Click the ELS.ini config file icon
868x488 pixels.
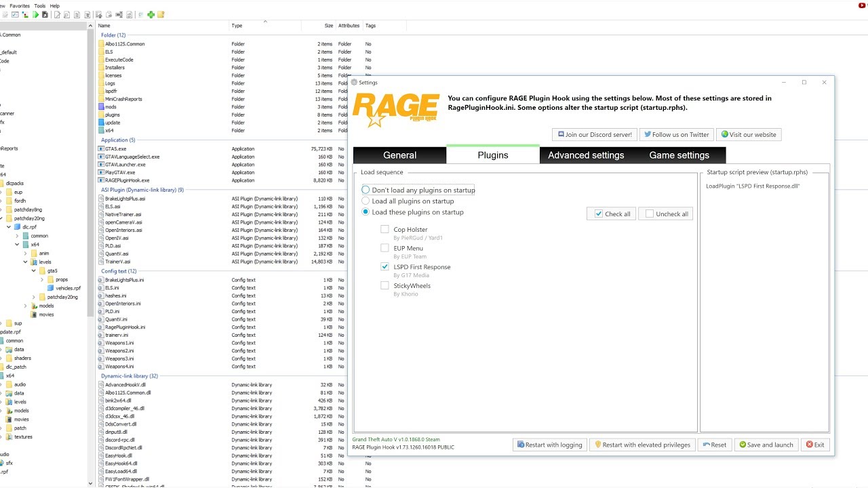click(101, 287)
